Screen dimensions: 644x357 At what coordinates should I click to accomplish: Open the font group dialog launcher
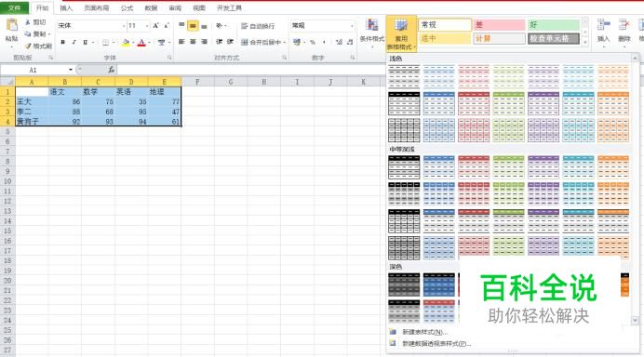[x=169, y=58]
